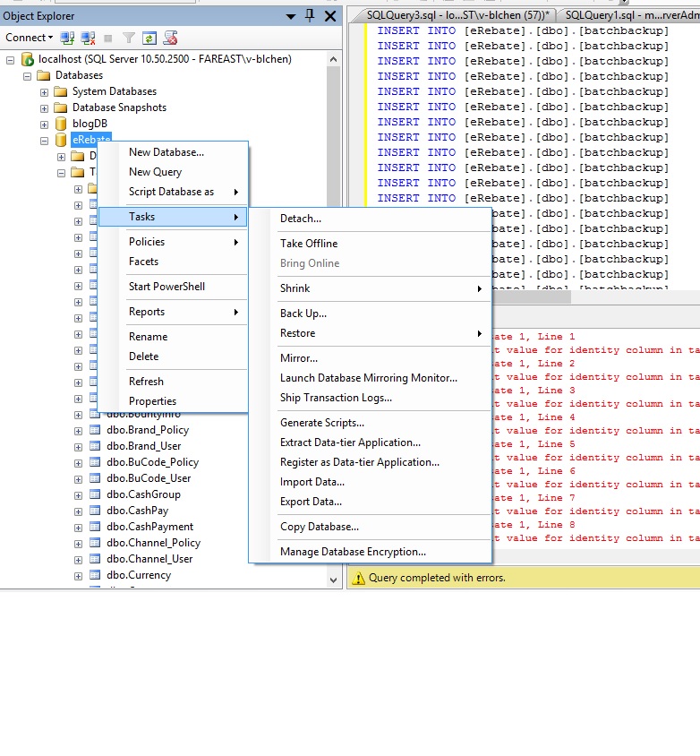Toggle the Object Explorer auto-hide pin
The width and height of the screenshot is (700, 756).
coord(310,16)
